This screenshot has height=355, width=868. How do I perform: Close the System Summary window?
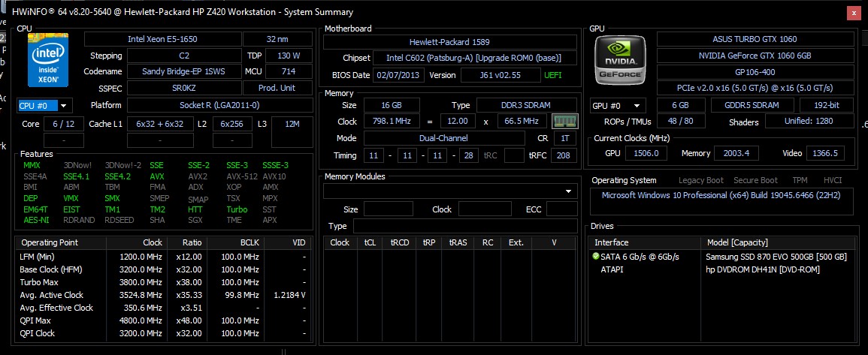click(x=853, y=13)
